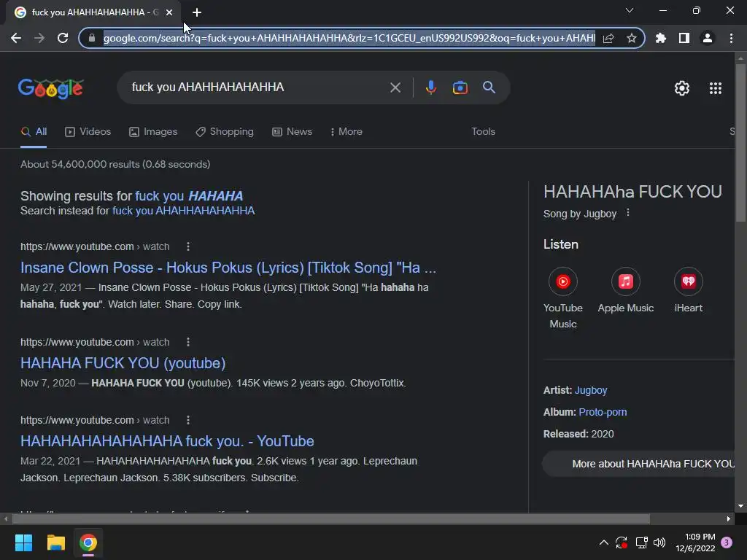Open the Windows Start menu
This screenshot has height=560, width=747.
click(x=23, y=542)
